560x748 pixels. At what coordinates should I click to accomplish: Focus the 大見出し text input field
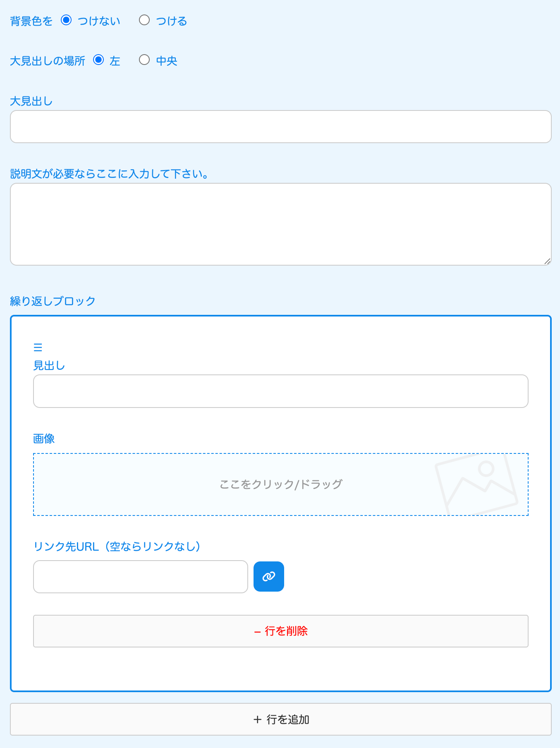pos(280,127)
